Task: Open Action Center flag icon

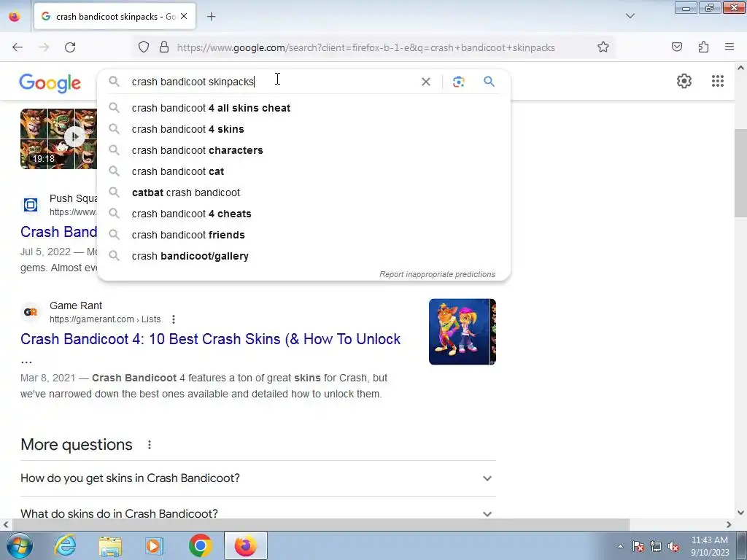Action: pos(638,547)
